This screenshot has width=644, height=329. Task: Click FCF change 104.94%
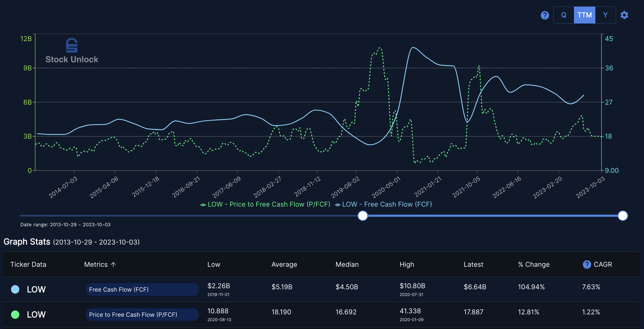[531, 287]
